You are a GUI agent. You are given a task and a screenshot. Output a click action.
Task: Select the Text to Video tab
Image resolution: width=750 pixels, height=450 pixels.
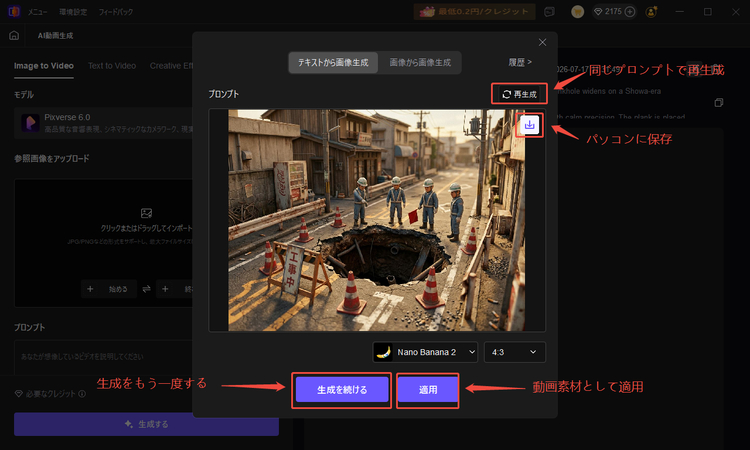point(112,66)
